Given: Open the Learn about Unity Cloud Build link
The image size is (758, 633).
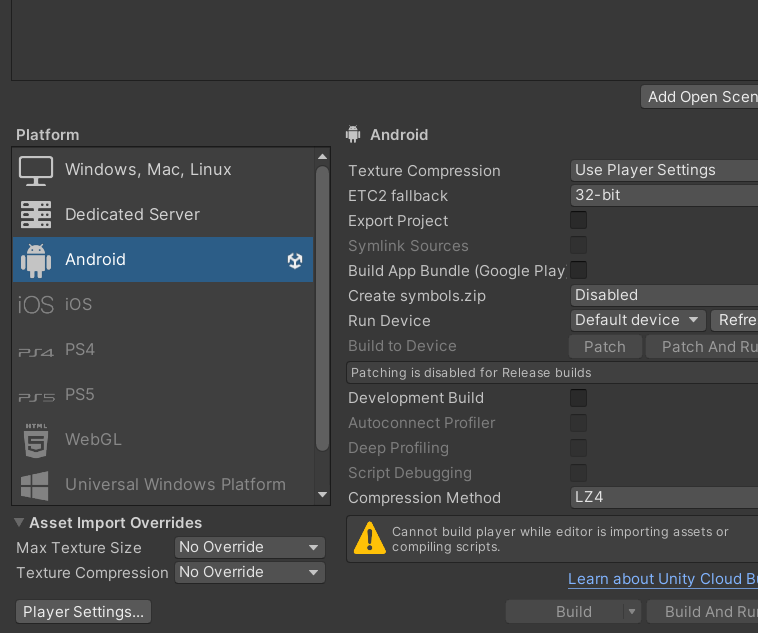Looking at the screenshot, I should click(663, 579).
